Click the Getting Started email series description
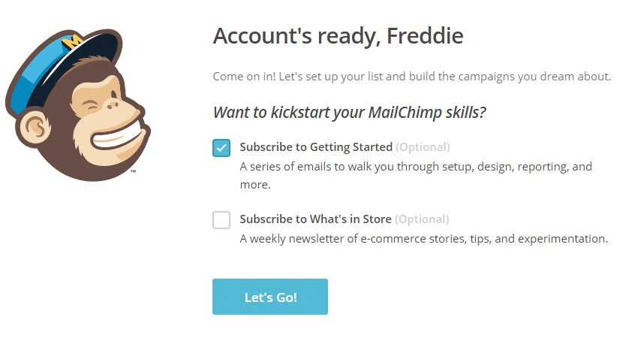Image resolution: width=644 pixels, height=338 pixels. click(416, 175)
